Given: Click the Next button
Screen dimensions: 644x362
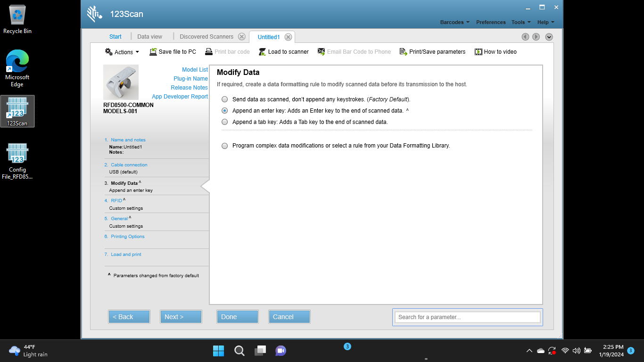Looking at the screenshot, I should point(181,317).
